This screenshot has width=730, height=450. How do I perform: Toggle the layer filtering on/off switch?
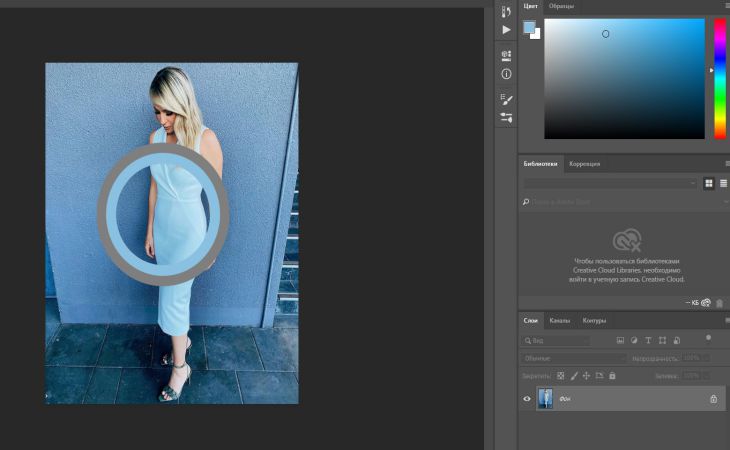click(x=708, y=338)
